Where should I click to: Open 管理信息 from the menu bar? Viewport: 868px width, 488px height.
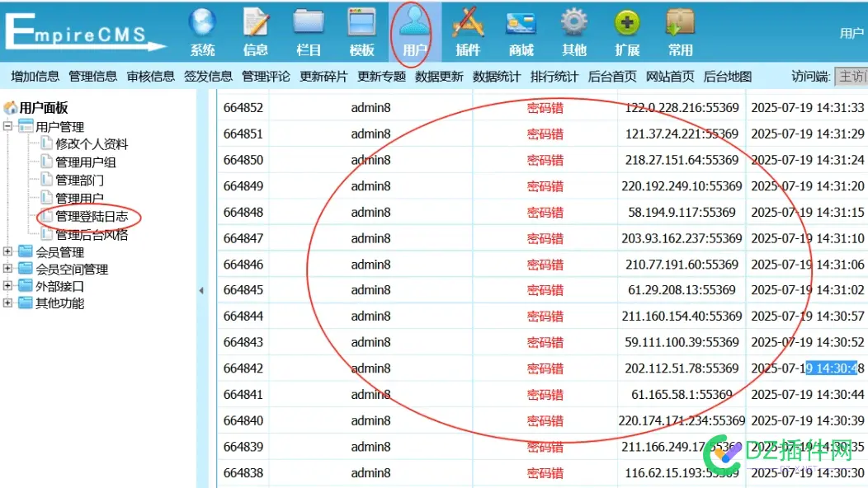click(x=92, y=76)
